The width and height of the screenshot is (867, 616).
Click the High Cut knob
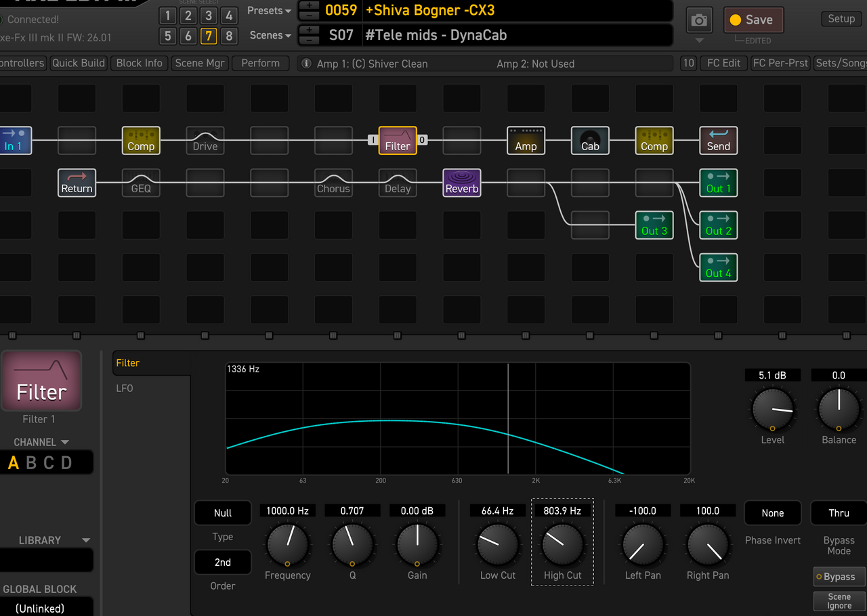pos(562,544)
